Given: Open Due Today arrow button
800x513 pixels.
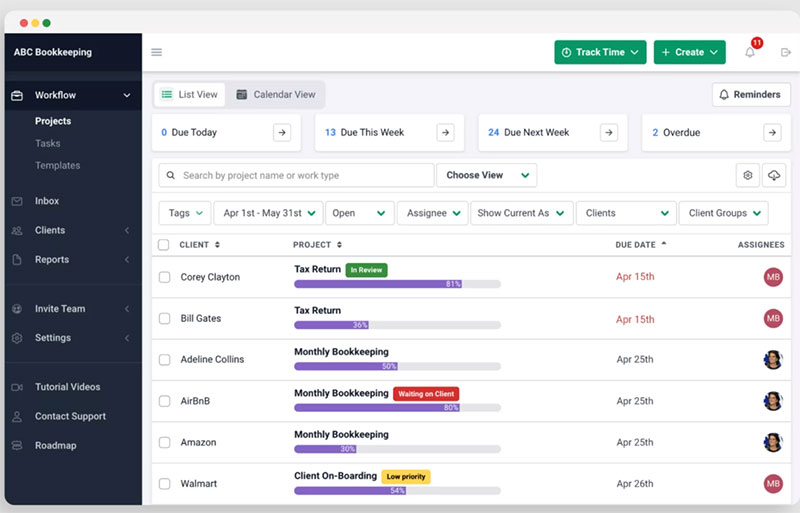Looking at the screenshot, I should (x=282, y=133).
